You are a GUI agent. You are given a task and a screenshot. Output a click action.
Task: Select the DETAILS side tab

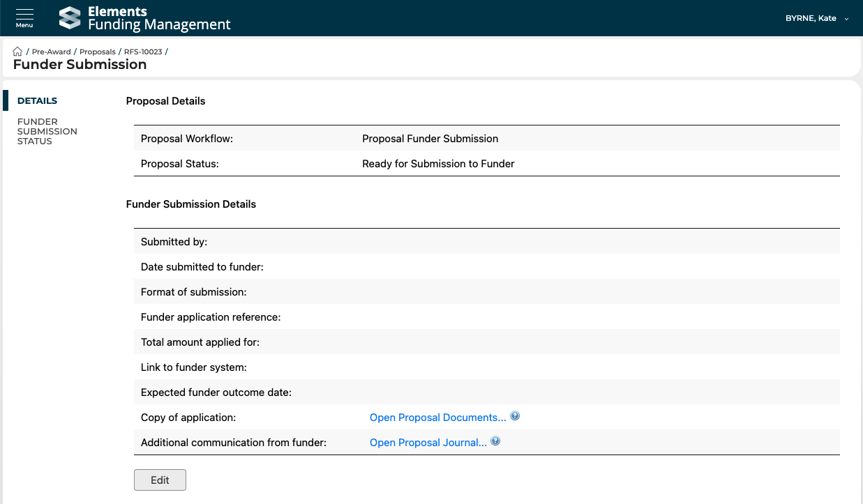(37, 100)
